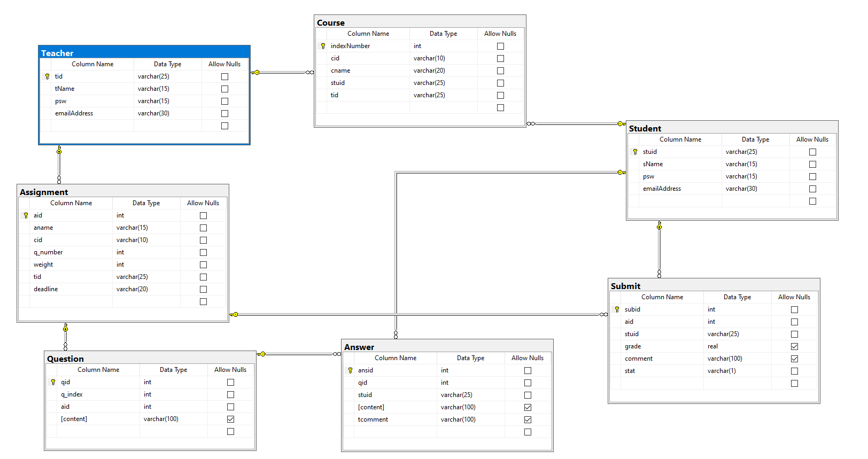Select the key endpoint below the Student table
Viewport: 868px width, 459px height.
pyautogui.click(x=659, y=225)
